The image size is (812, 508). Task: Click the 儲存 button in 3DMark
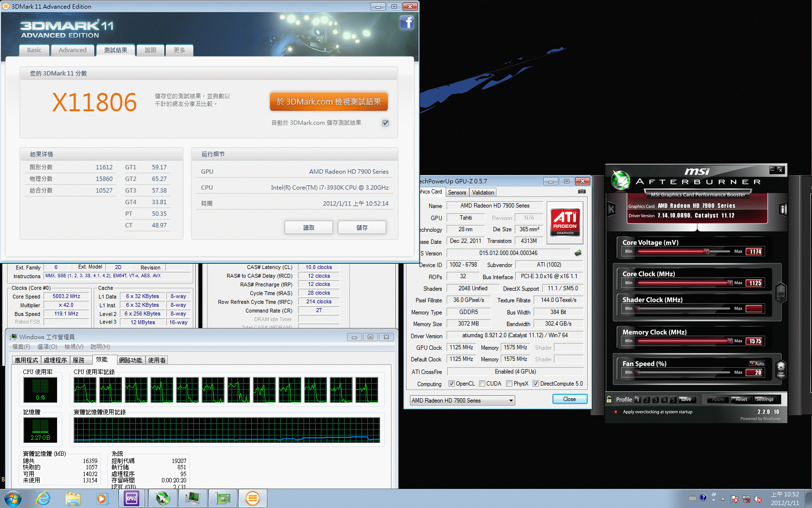(x=362, y=227)
